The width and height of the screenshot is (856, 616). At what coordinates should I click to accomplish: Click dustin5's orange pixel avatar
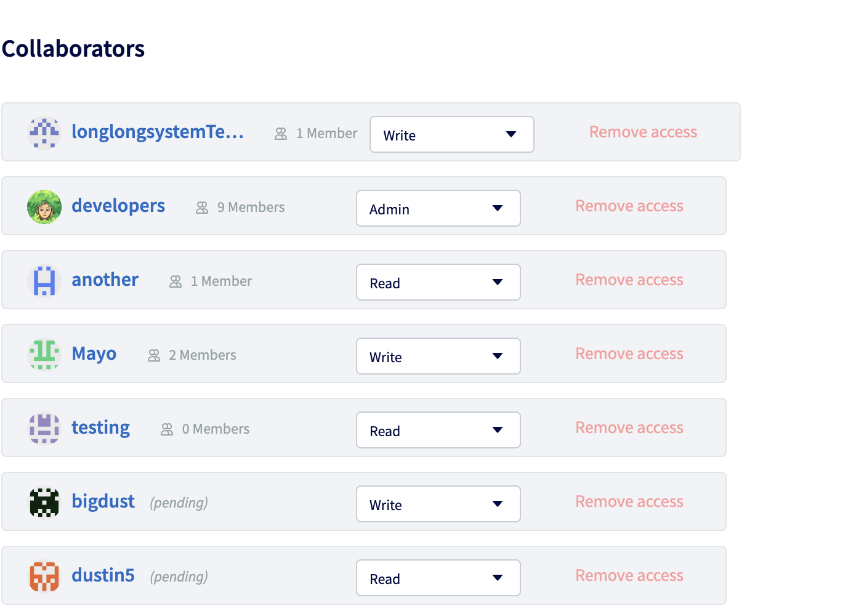(x=44, y=577)
